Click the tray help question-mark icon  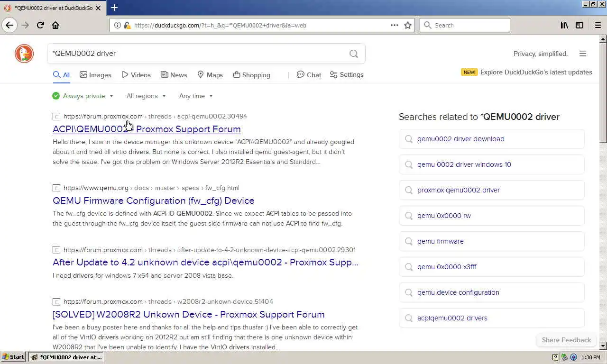coord(555,357)
